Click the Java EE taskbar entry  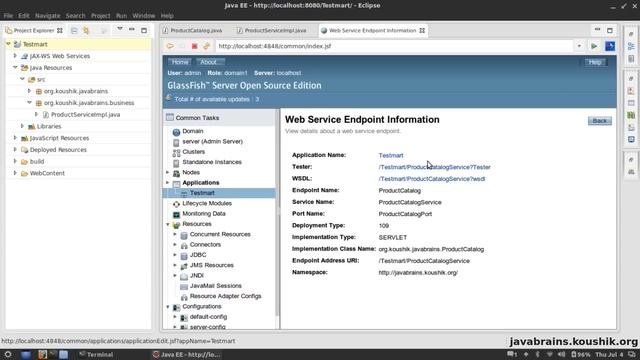[187, 354]
